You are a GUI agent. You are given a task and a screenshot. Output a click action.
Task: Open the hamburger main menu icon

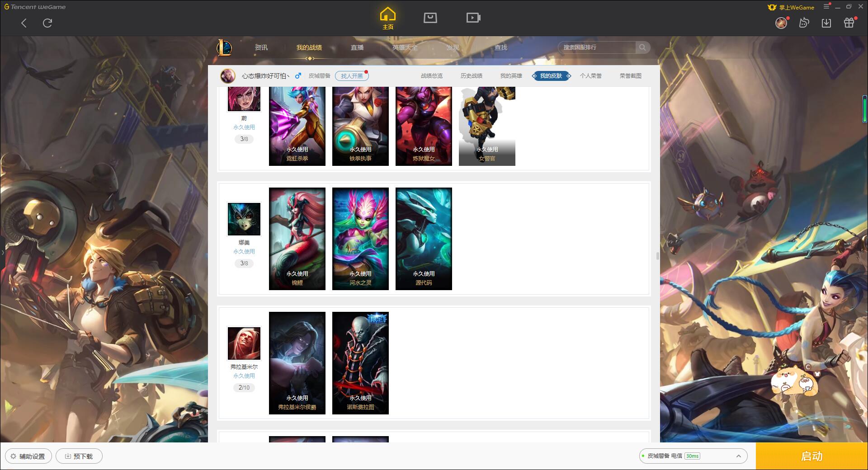coord(826,7)
